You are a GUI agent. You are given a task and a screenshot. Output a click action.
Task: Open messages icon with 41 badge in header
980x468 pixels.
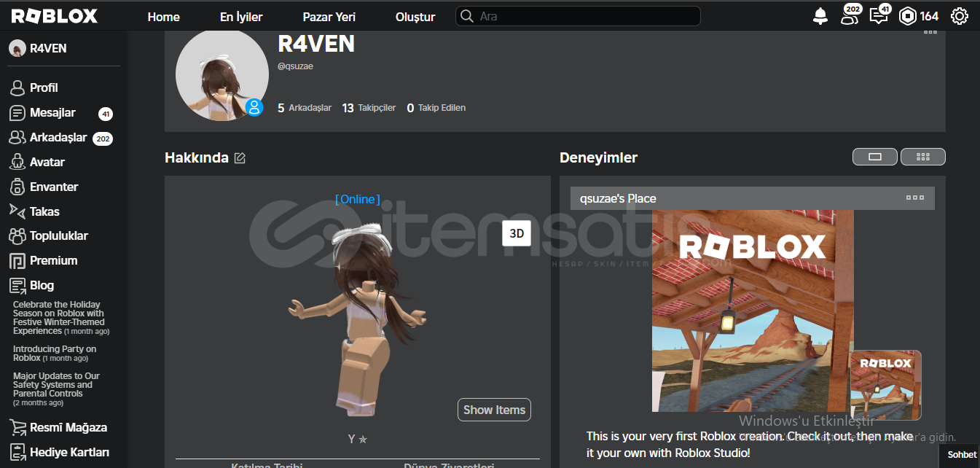click(879, 15)
